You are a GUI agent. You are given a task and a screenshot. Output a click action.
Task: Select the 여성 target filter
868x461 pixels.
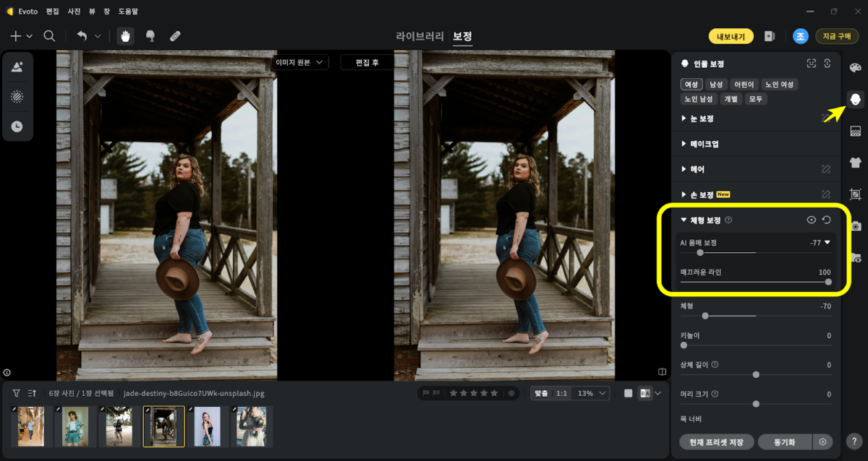point(692,85)
